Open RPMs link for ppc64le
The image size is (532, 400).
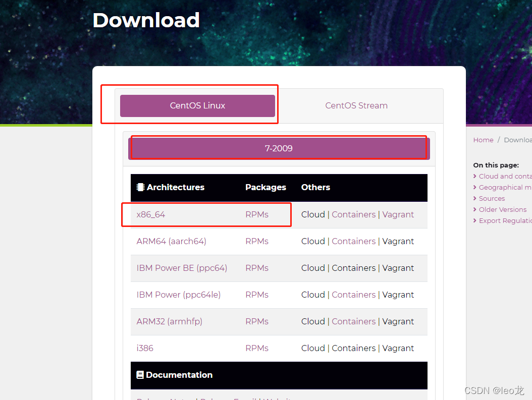coord(257,295)
